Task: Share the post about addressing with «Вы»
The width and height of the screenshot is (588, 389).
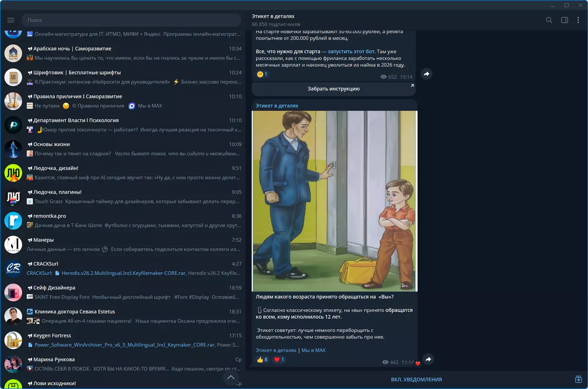Action: click(x=429, y=359)
